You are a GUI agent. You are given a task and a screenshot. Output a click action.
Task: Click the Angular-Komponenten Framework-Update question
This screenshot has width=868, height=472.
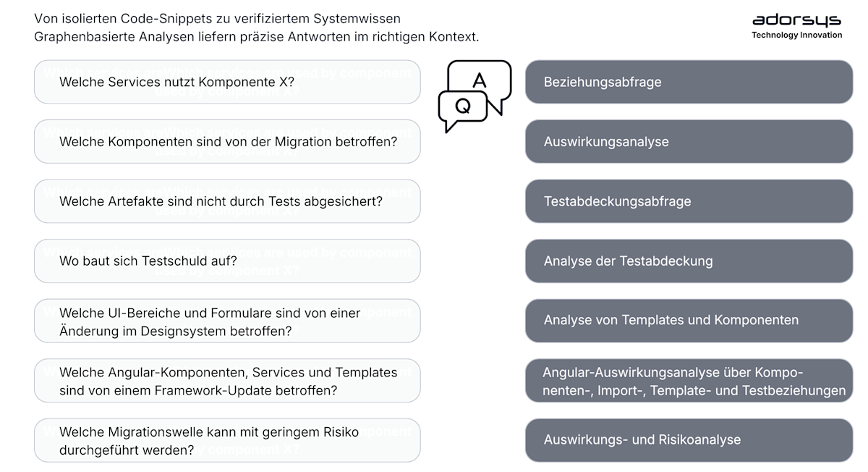pos(227,381)
